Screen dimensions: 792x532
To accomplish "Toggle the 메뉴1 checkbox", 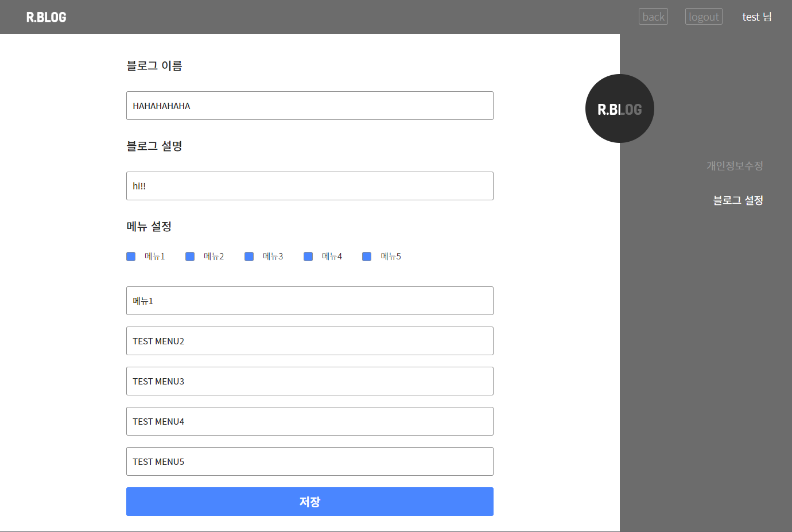I will point(130,256).
